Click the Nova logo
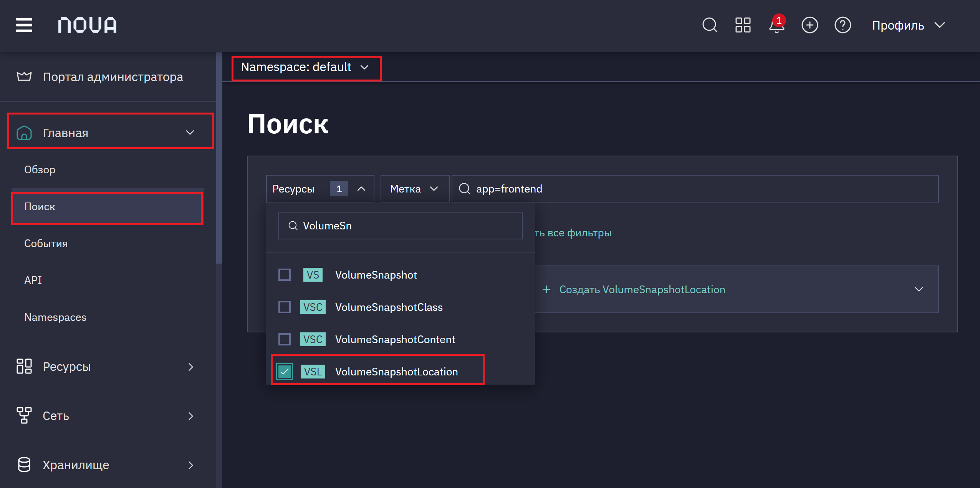Viewport: 980px width, 488px height. (87, 25)
